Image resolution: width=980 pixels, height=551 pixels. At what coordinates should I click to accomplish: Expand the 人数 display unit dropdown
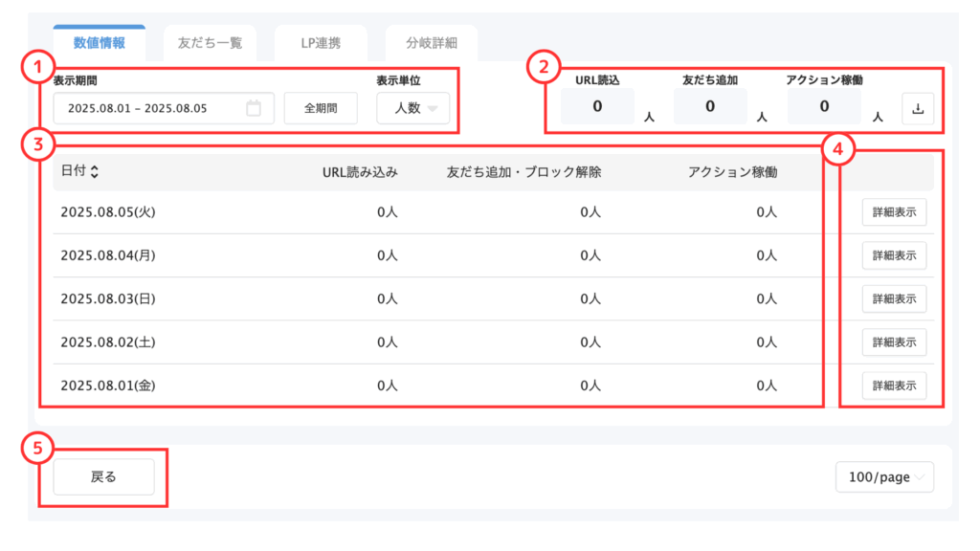click(412, 108)
